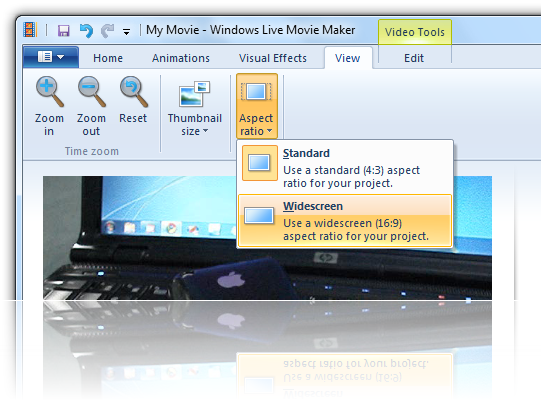
Task: Open the Visual Effects tab
Action: (x=273, y=58)
